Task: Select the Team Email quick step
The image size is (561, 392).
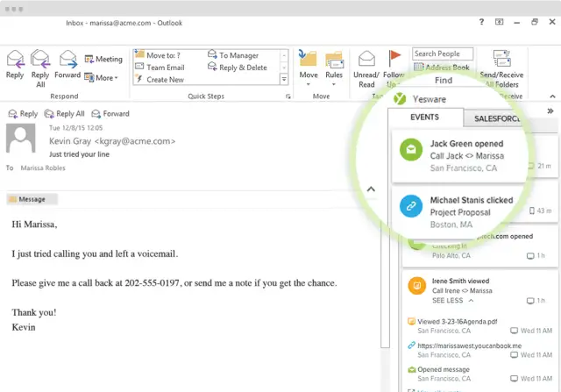Action: click(x=160, y=68)
